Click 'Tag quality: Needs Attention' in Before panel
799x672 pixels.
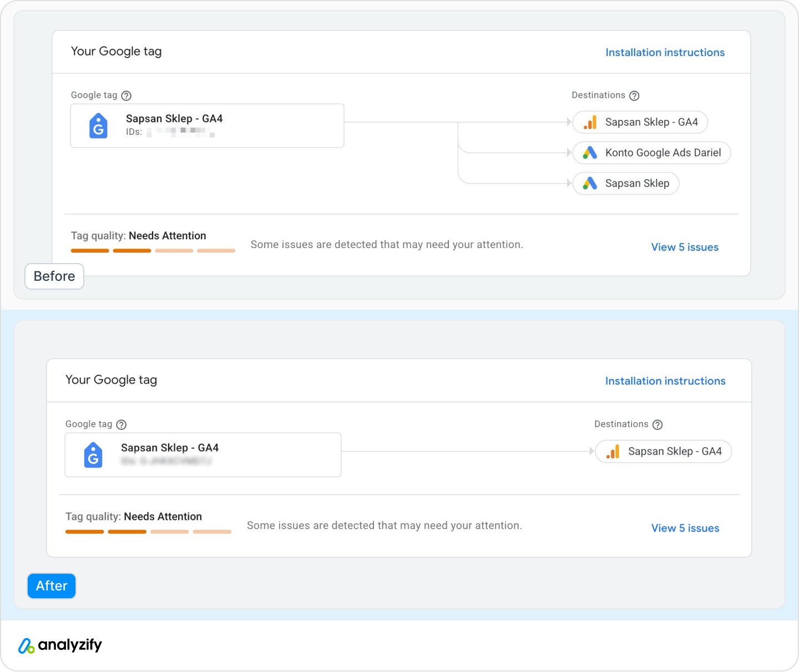139,236
